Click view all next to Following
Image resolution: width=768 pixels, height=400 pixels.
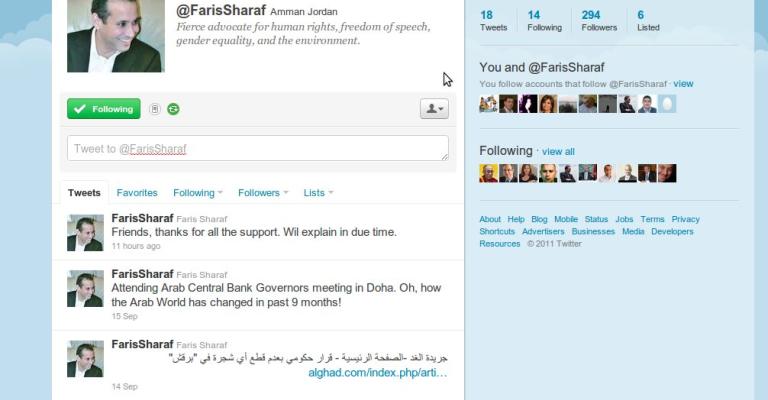558,152
